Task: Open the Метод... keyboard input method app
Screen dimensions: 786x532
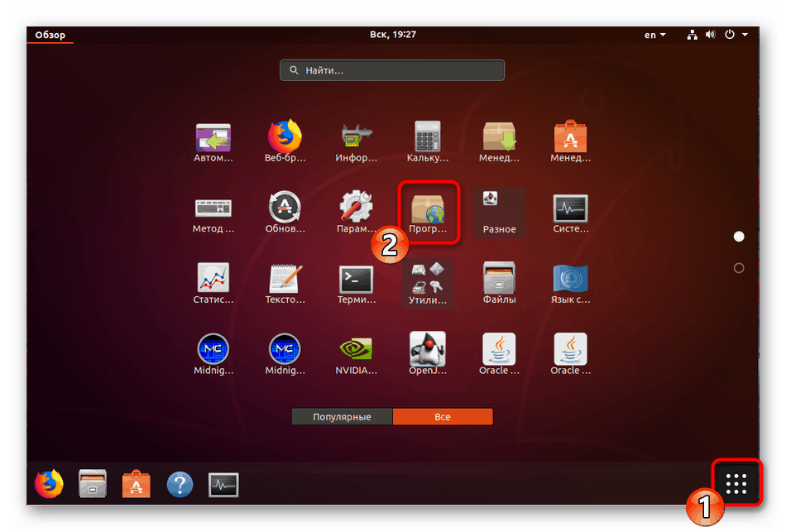Action: click(x=213, y=213)
